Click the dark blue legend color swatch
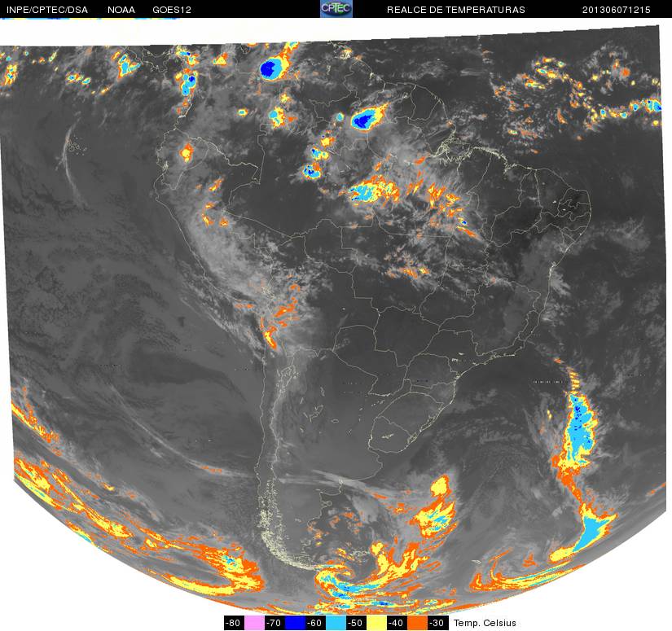 [x=295, y=623]
